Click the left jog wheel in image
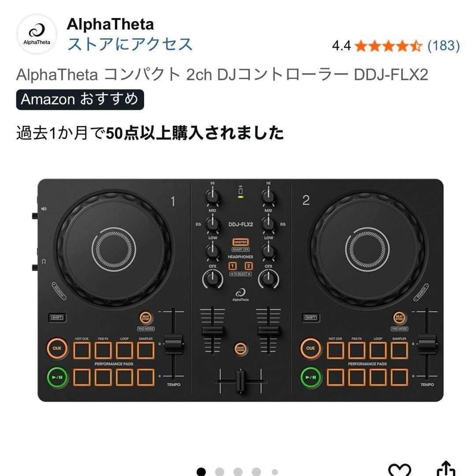476x476 pixels. coord(114,249)
